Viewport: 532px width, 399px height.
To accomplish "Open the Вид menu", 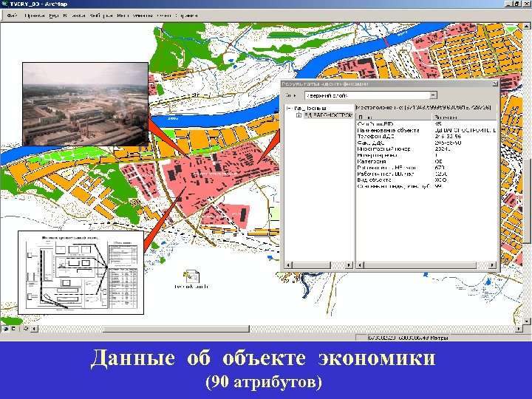I will click(x=54, y=16).
